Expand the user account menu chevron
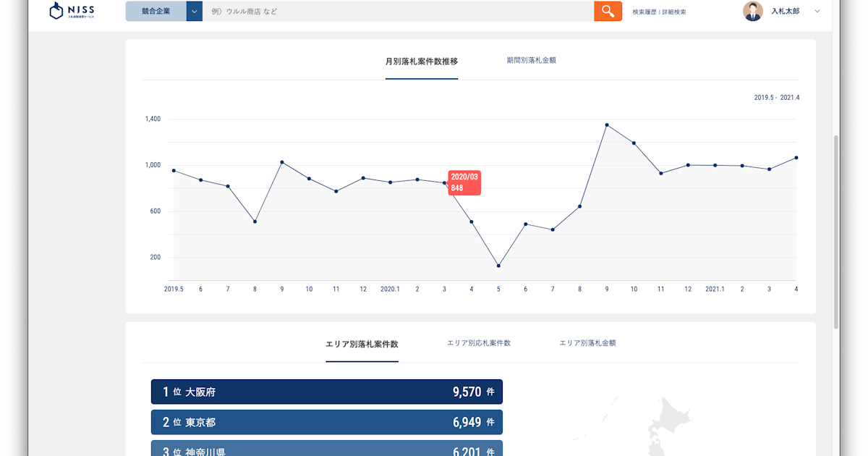Viewport: 868px width, 456px height. coord(817,11)
